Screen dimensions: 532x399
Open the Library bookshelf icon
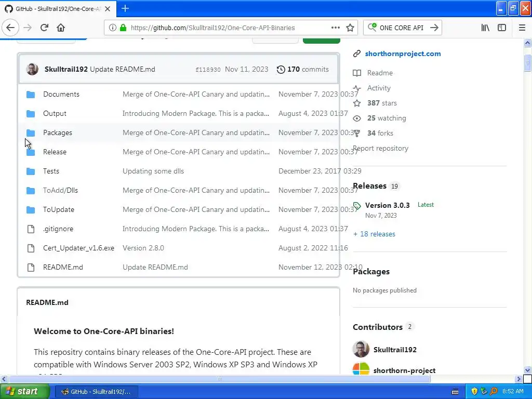point(485,28)
